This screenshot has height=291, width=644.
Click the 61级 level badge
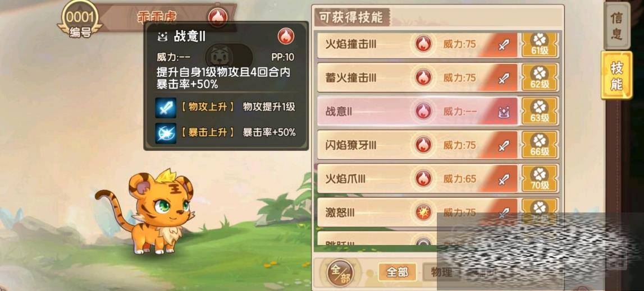coord(539,44)
